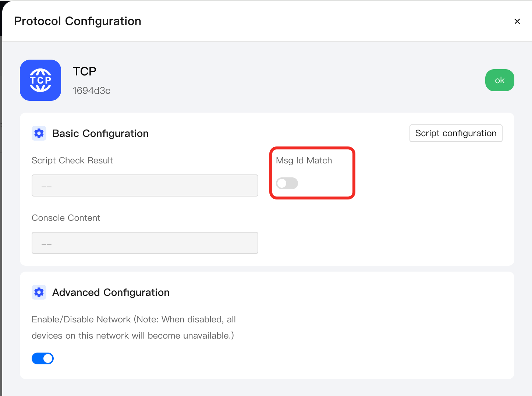Click the Advanced Configuration gear icon

pyautogui.click(x=39, y=292)
